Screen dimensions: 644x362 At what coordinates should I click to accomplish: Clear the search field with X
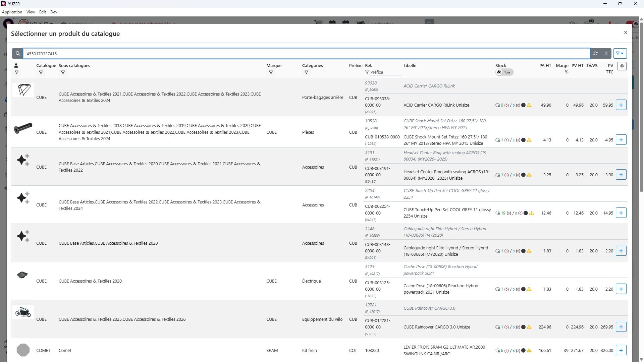click(606, 54)
